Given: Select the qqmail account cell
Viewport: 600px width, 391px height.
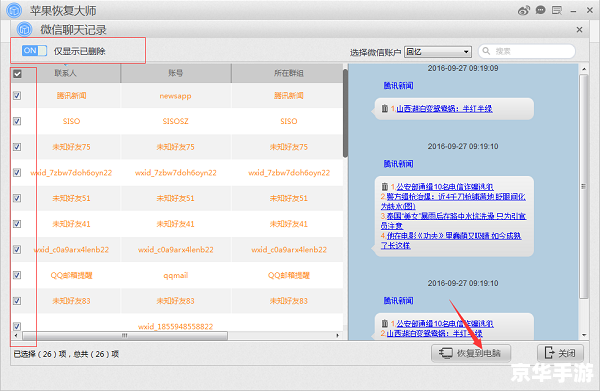Looking at the screenshot, I should point(176,275).
